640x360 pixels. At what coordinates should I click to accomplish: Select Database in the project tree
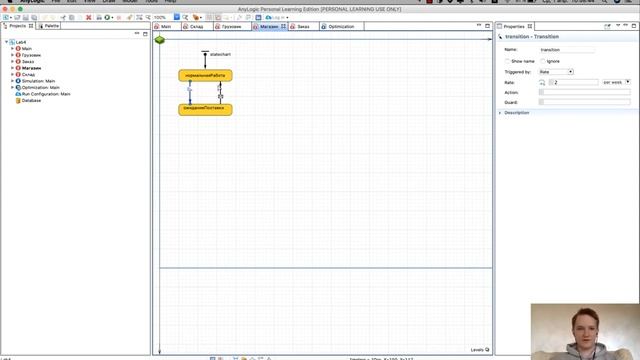click(x=31, y=100)
